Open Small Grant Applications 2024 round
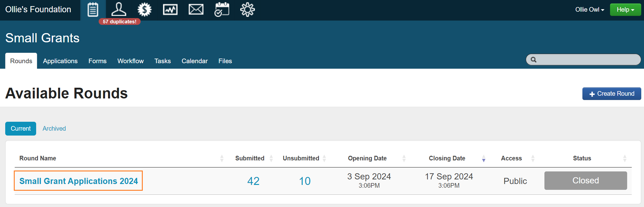Image resolution: width=644 pixels, height=207 pixels. point(78,181)
